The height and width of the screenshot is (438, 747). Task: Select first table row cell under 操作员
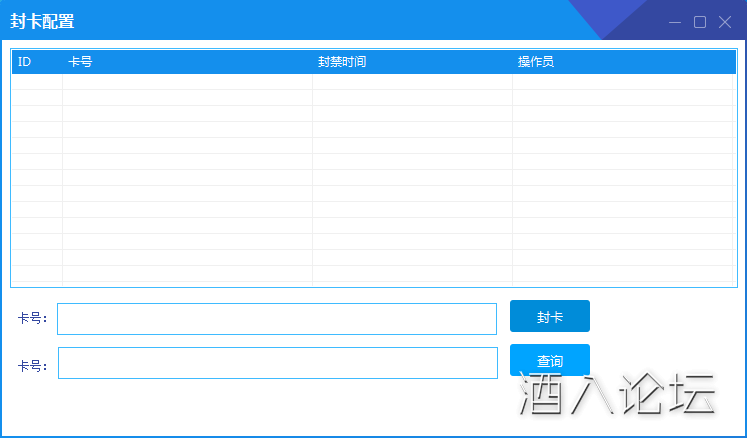point(624,82)
